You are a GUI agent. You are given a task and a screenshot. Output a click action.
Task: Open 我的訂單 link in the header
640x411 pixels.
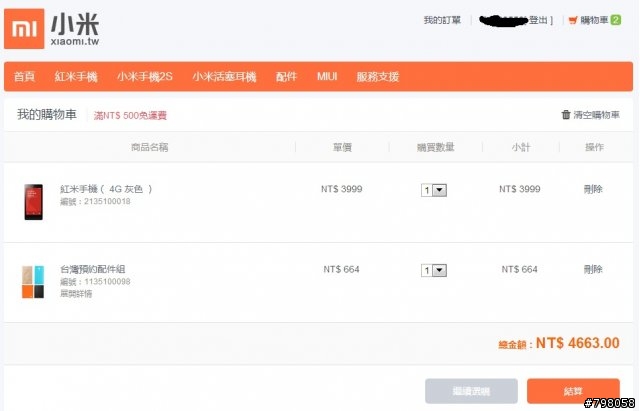click(x=442, y=20)
